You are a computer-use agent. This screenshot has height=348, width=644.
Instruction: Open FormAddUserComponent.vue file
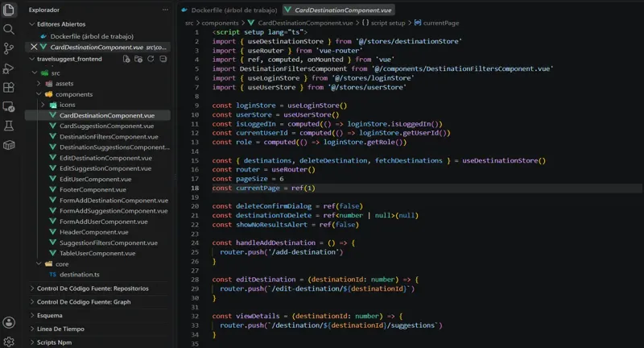104,222
